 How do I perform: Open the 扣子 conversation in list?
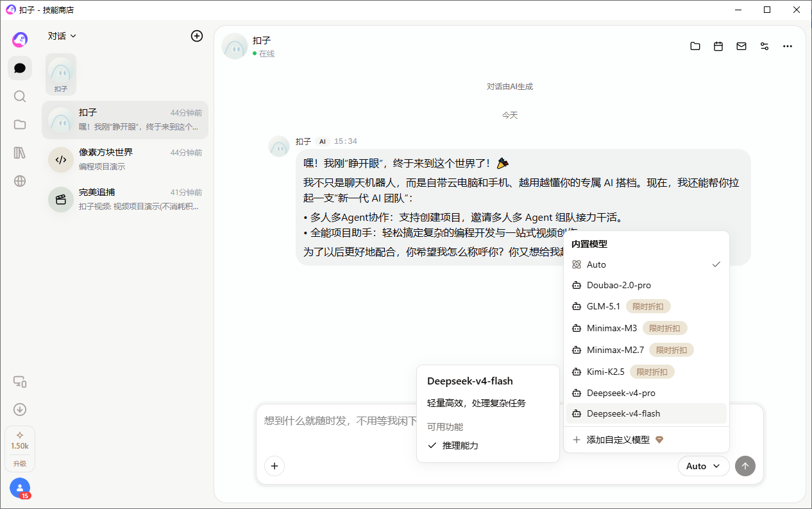(x=125, y=120)
